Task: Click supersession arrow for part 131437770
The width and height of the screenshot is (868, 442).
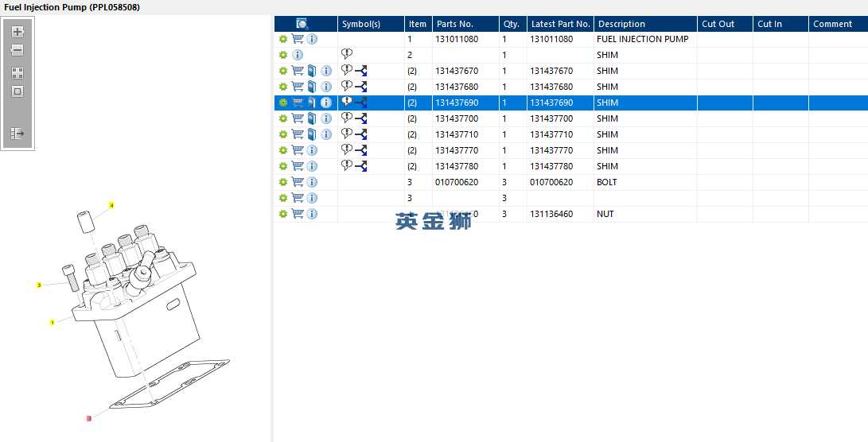Action: (x=361, y=150)
